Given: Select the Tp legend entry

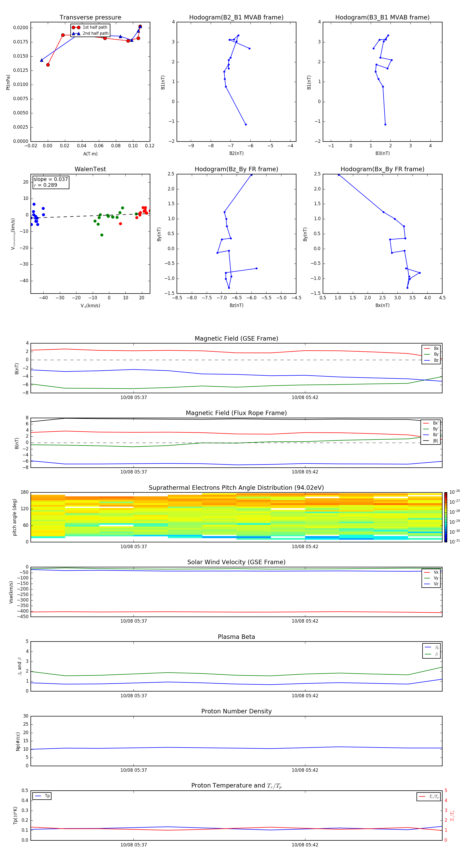Looking at the screenshot, I should click(x=42, y=796).
